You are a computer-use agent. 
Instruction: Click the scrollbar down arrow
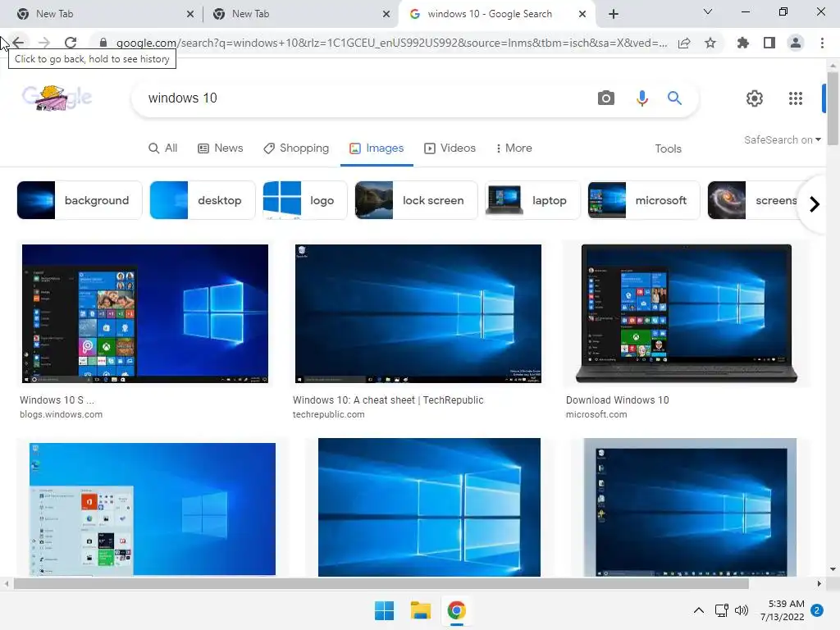click(x=833, y=569)
